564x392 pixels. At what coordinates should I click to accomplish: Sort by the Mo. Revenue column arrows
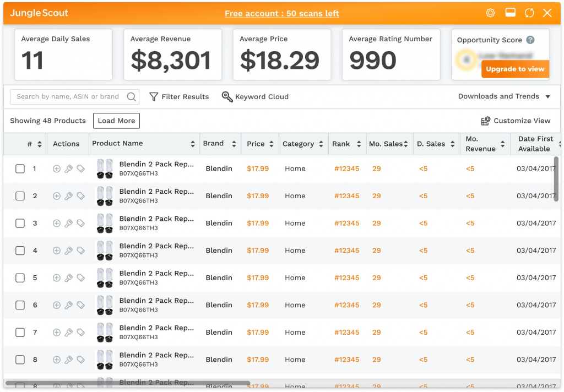[502, 144]
